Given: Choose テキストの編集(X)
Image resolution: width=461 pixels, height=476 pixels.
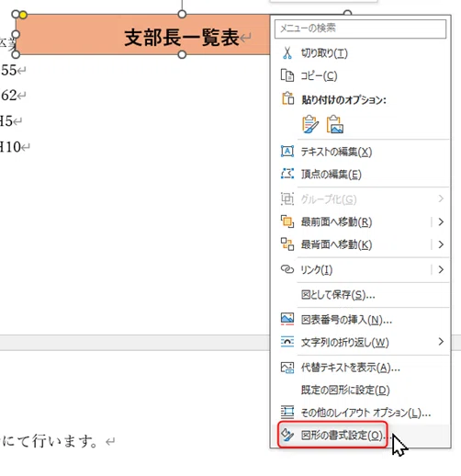Looking at the screenshot, I should [x=336, y=152].
